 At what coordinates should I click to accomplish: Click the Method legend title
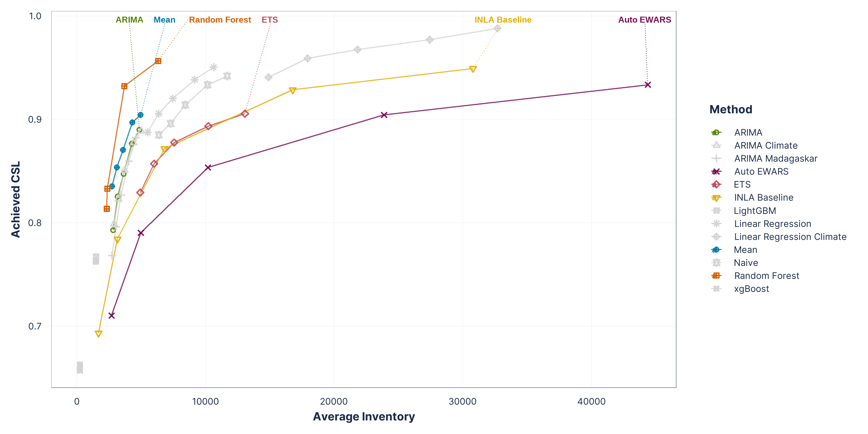730,110
